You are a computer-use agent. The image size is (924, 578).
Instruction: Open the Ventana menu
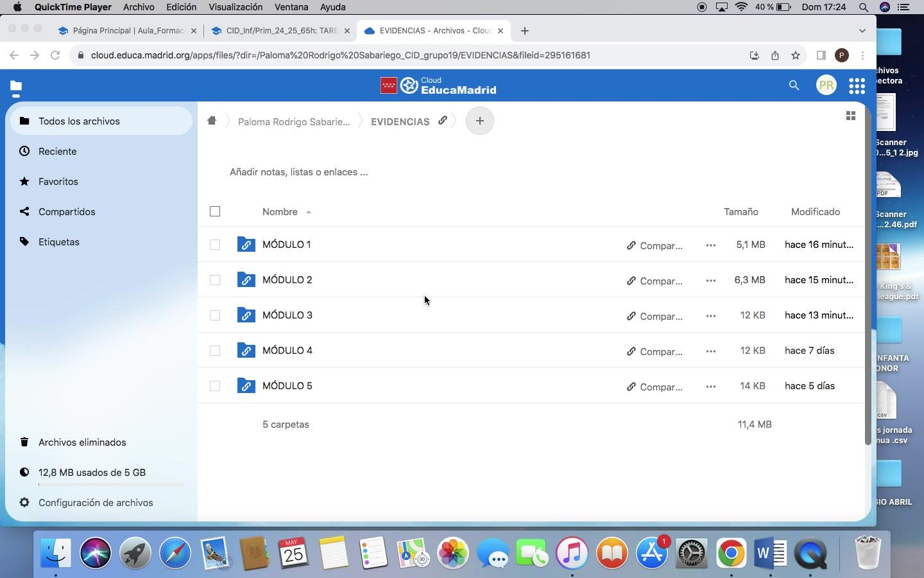pos(291,7)
